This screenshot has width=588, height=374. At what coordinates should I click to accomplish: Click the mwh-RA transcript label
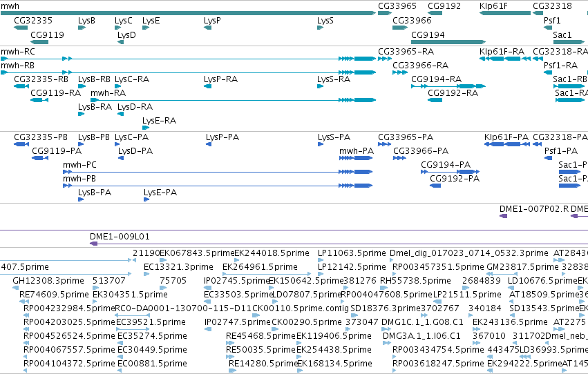pos(108,93)
